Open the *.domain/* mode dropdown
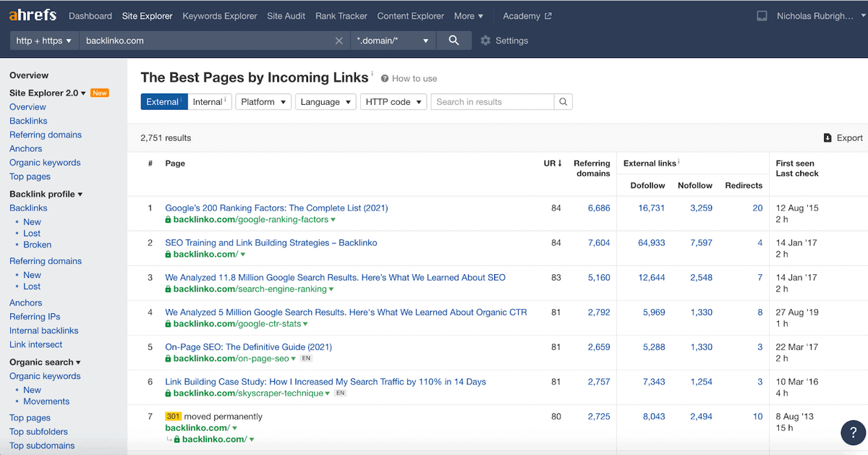The width and height of the screenshot is (868, 455). click(x=393, y=41)
